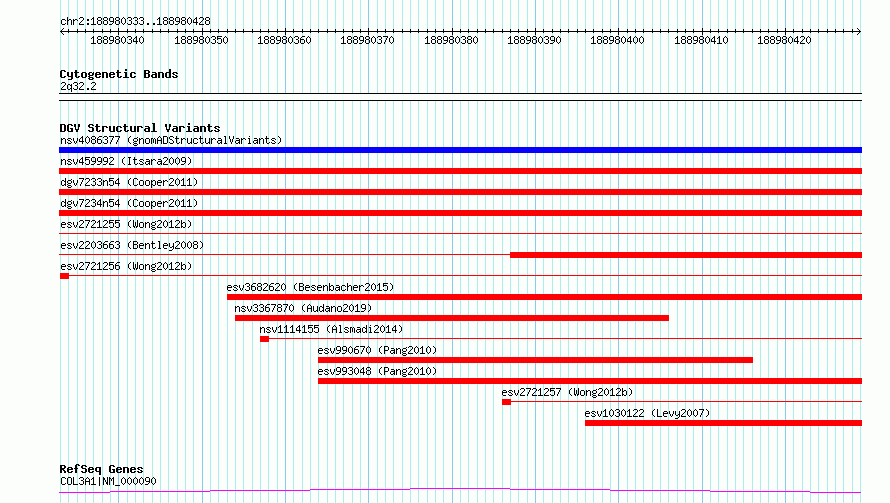Click ruler position 188980340
Screen dimensions: 890x503
tap(117, 40)
